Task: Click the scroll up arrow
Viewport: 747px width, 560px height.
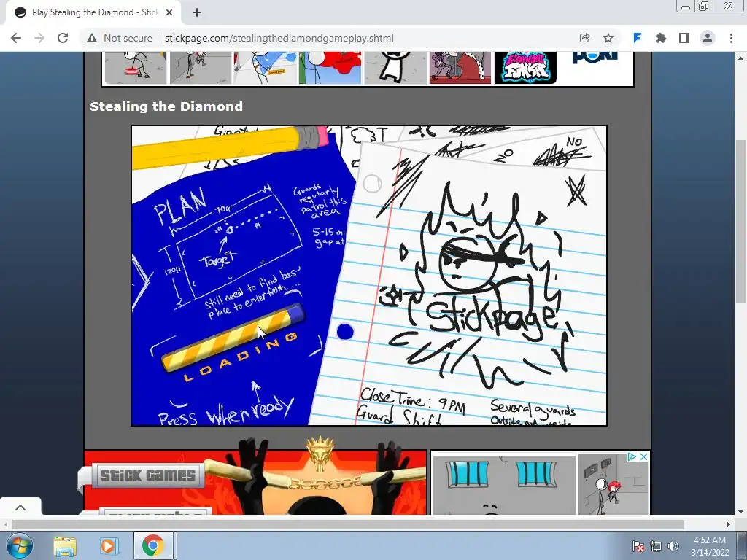Action: pyautogui.click(x=740, y=58)
